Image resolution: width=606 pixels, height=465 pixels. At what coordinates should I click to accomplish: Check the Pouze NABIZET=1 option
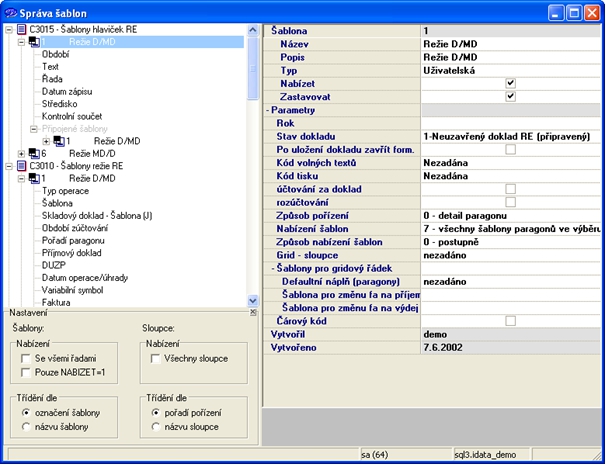(x=25, y=372)
